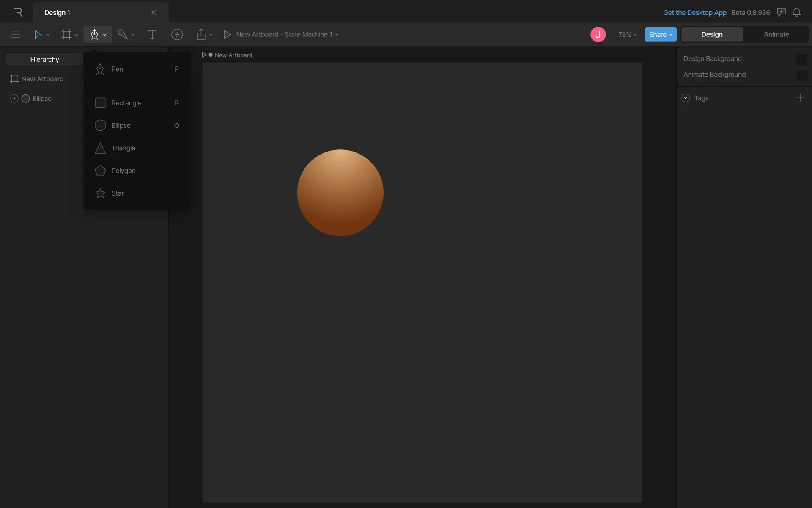The image size is (812, 508).
Task: Open the export icon in toolbar
Action: click(x=201, y=34)
